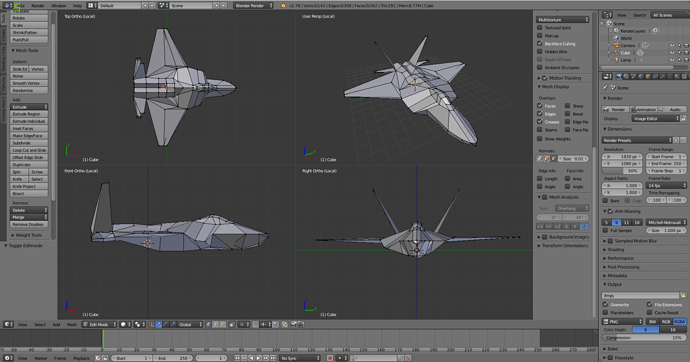Click the viewport shading sphere icon
690x362 pixels.
point(123,325)
